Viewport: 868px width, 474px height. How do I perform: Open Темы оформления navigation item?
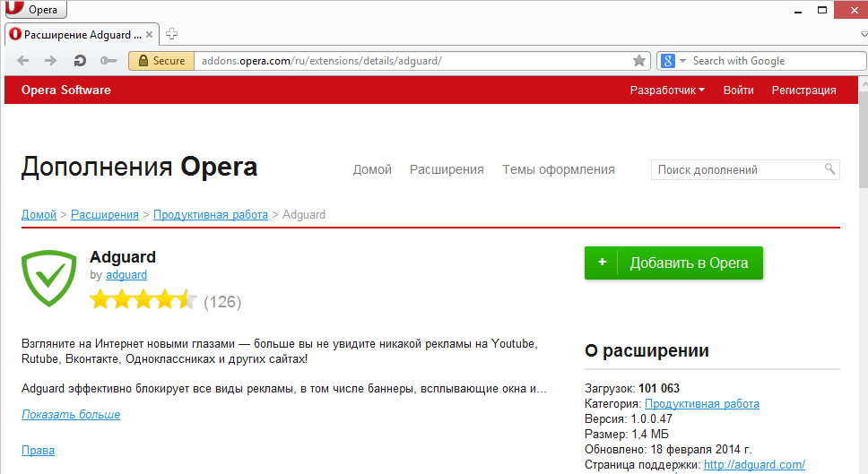tap(559, 170)
